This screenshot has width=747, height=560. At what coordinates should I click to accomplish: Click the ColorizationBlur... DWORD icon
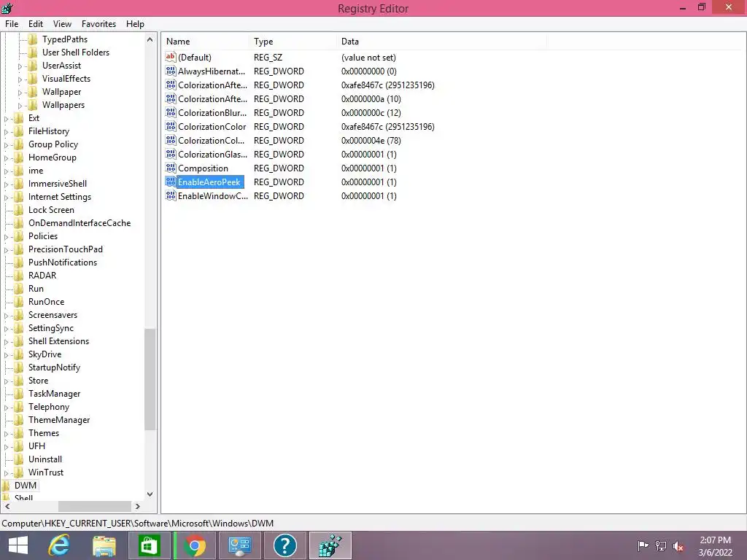[x=171, y=113]
